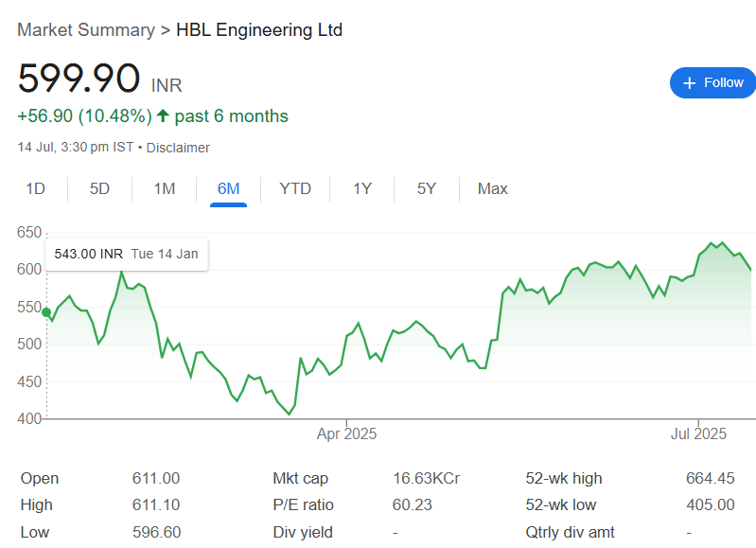
Task: Click the Open value 611.00
Action: pyautogui.click(x=156, y=479)
